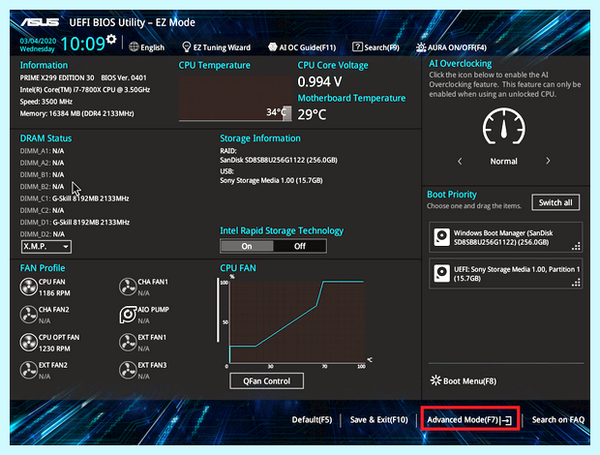Open the English language globe icon

click(x=134, y=47)
